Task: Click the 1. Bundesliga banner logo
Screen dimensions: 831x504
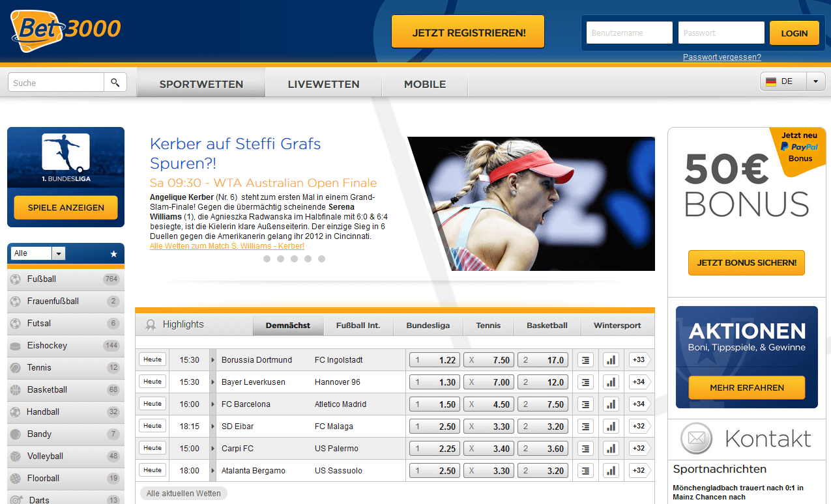Action: coord(65,157)
